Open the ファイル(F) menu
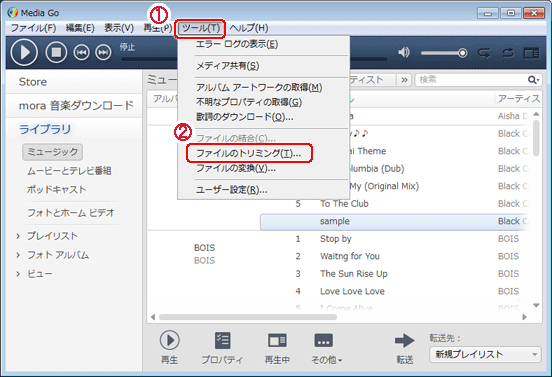552x377 pixels. 33,28
